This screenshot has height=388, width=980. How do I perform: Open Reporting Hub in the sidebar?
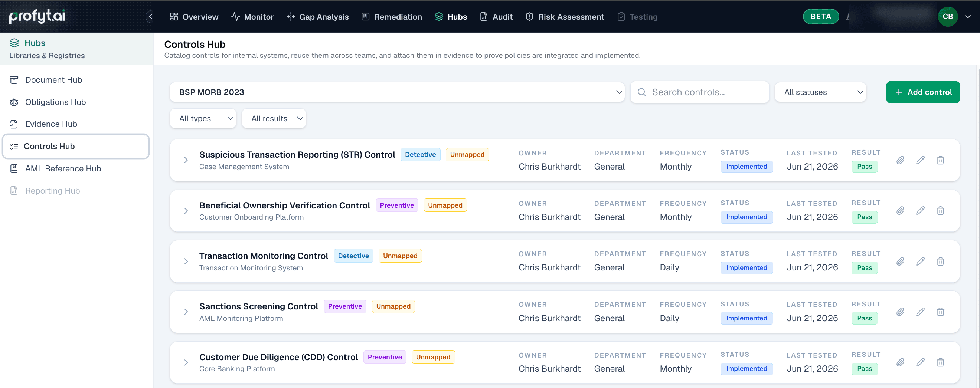pyautogui.click(x=76, y=190)
